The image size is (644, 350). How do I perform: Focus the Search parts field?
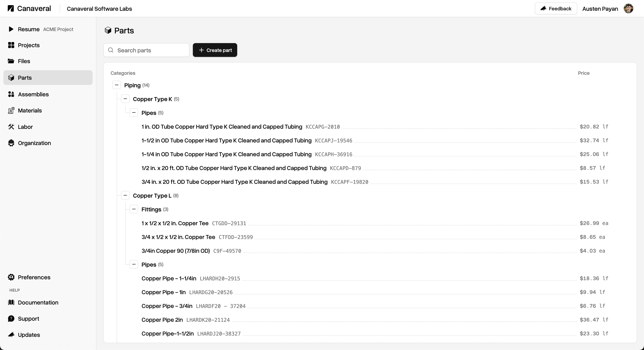point(146,50)
